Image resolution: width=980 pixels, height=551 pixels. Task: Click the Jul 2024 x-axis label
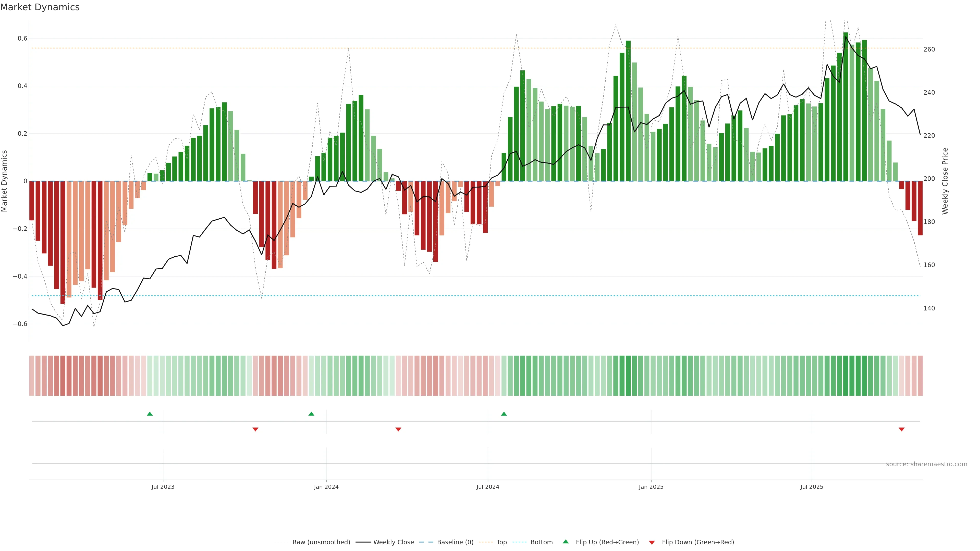[488, 487]
